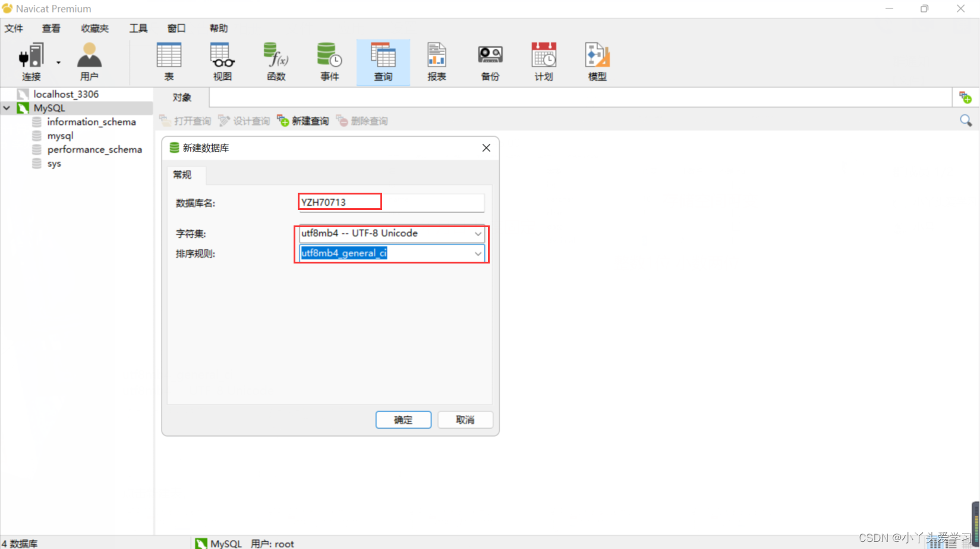Click the 4 数据库 status text
980x549 pixels.
(20, 544)
